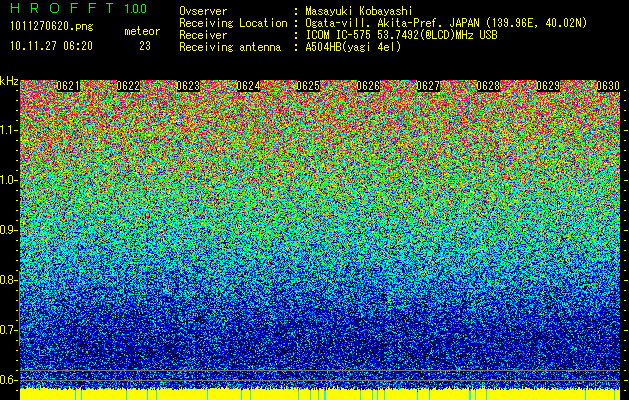Click the version number 1.0.0
The image size is (629, 400).
coord(136,8)
